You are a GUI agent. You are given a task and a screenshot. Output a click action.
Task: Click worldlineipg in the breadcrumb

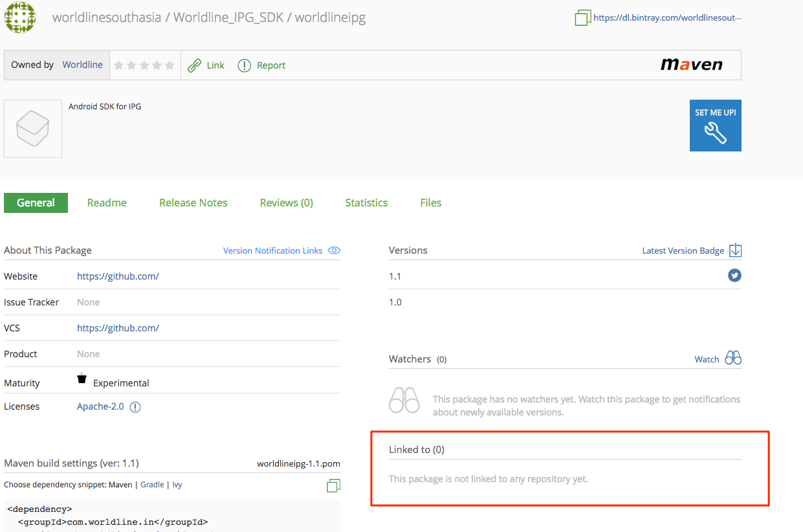[331, 17]
